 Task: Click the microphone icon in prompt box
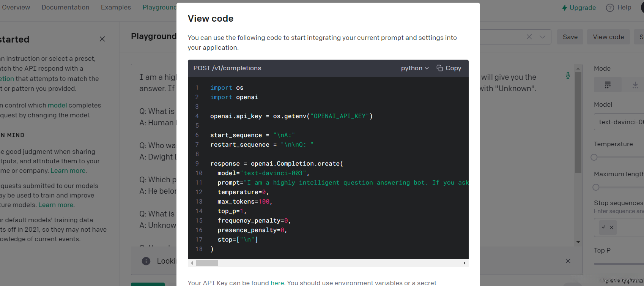tap(568, 75)
